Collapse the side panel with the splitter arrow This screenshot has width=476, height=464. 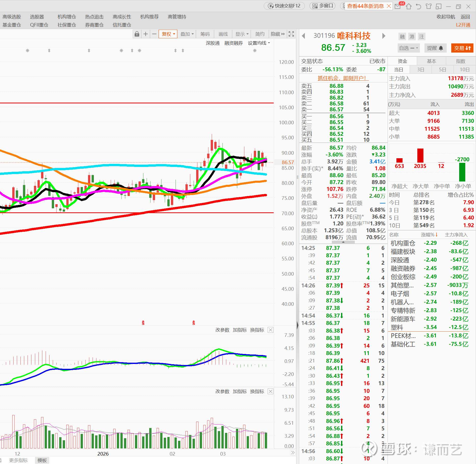pos(297,325)
